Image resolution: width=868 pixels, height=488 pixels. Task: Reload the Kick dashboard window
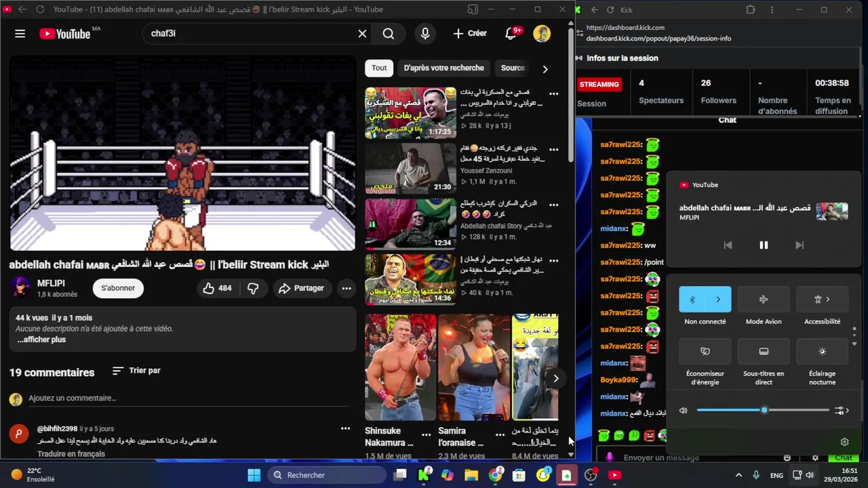(610, 9)
